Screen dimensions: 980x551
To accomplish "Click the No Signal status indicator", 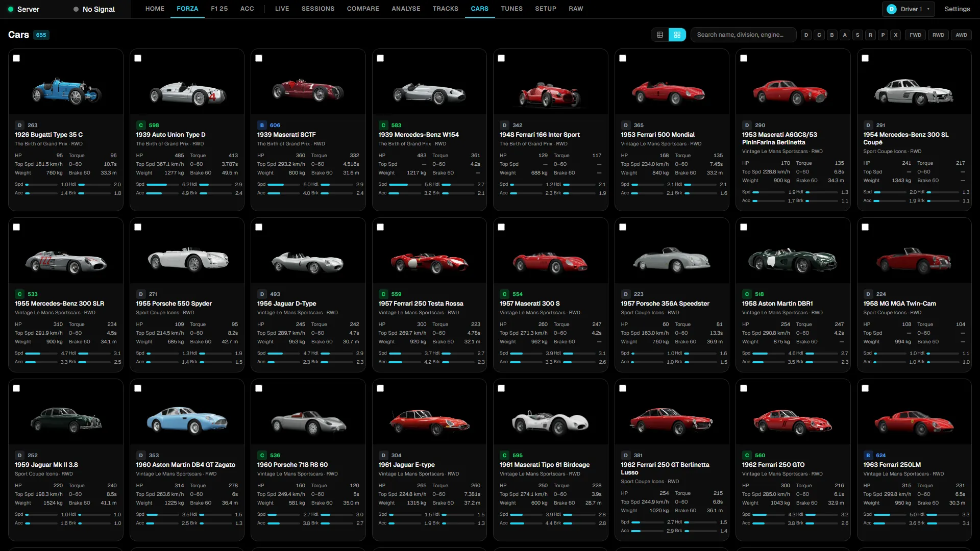I will (x=94, y=9).
